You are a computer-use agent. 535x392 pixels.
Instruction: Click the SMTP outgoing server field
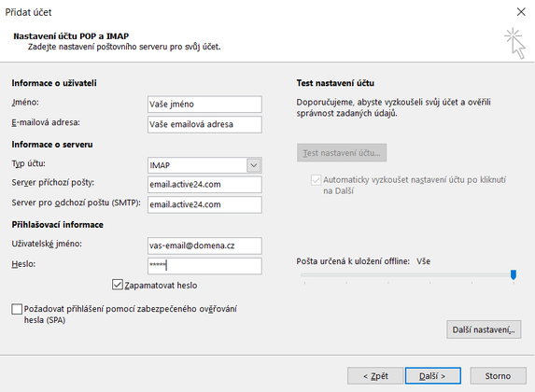(204, 204)
